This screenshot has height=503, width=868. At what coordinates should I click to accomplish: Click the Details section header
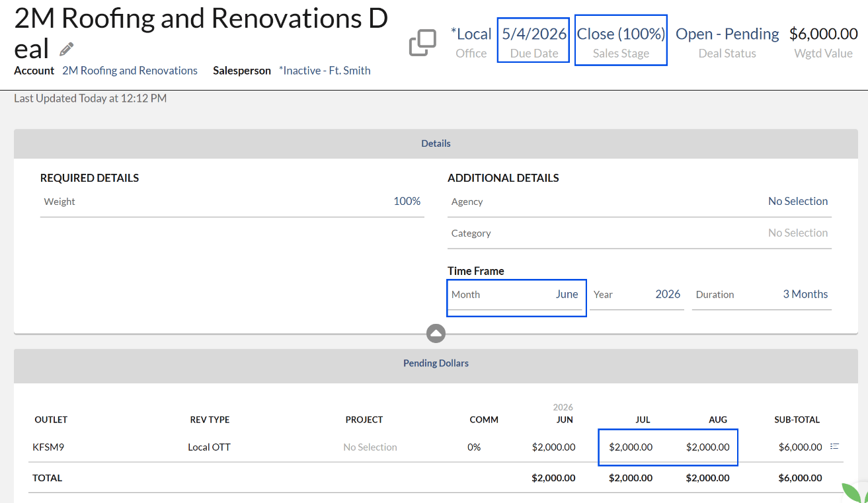[x=436, y=143]
